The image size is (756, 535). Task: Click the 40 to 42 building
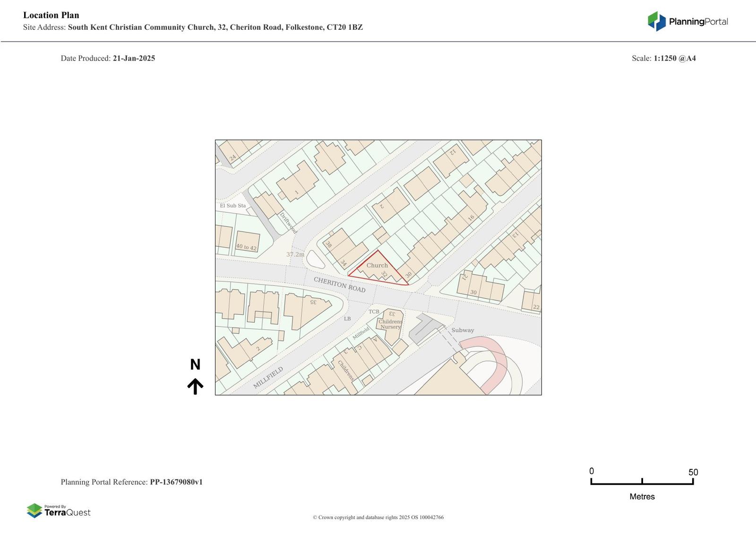247,242
